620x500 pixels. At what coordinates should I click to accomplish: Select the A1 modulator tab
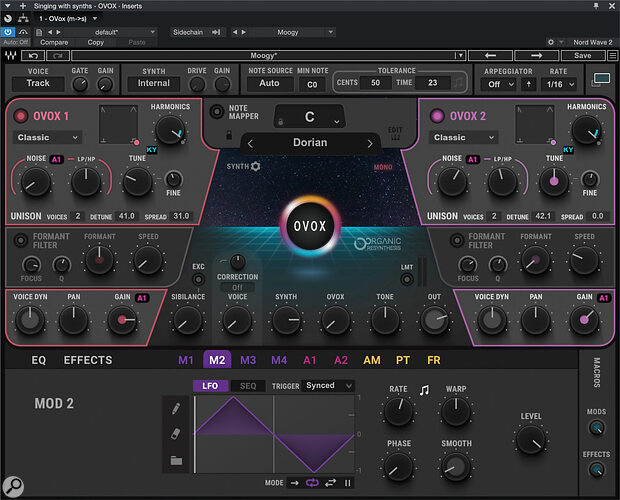tap(310, 360)
